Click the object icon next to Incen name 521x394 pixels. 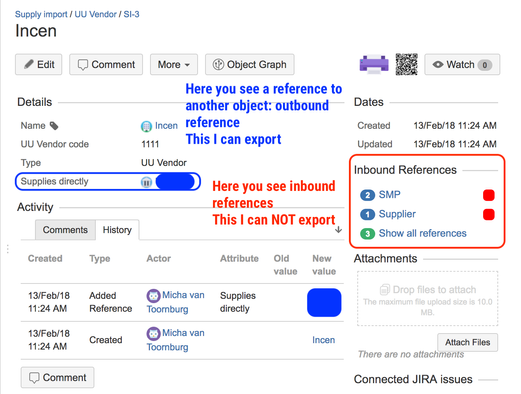pyautogui.click(x=146, y=126)
